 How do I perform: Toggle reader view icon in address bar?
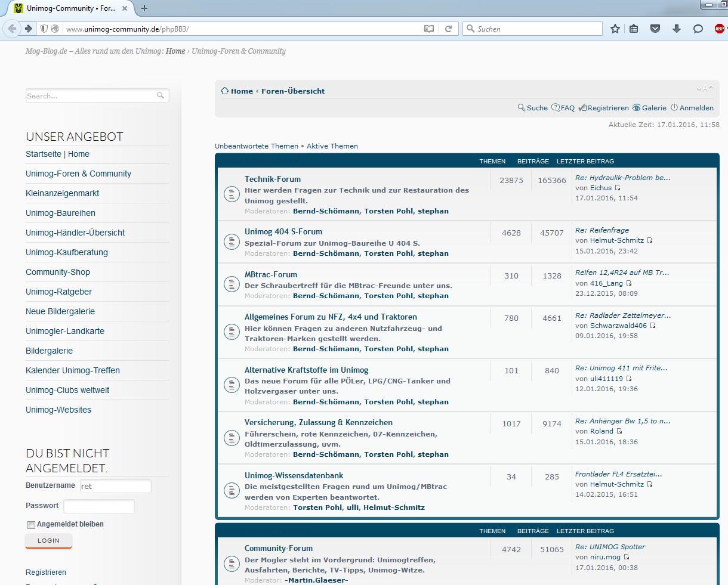[428, 29]
